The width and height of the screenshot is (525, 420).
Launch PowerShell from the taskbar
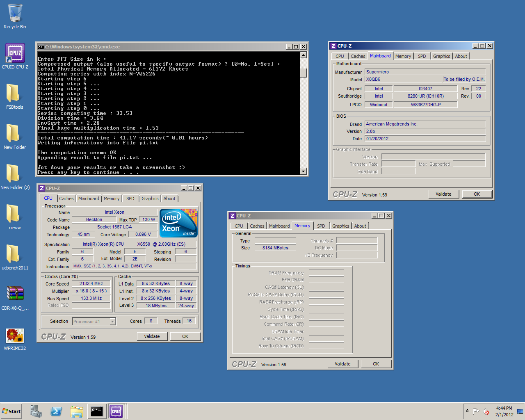pyautogui.click(x=56, y=411)
